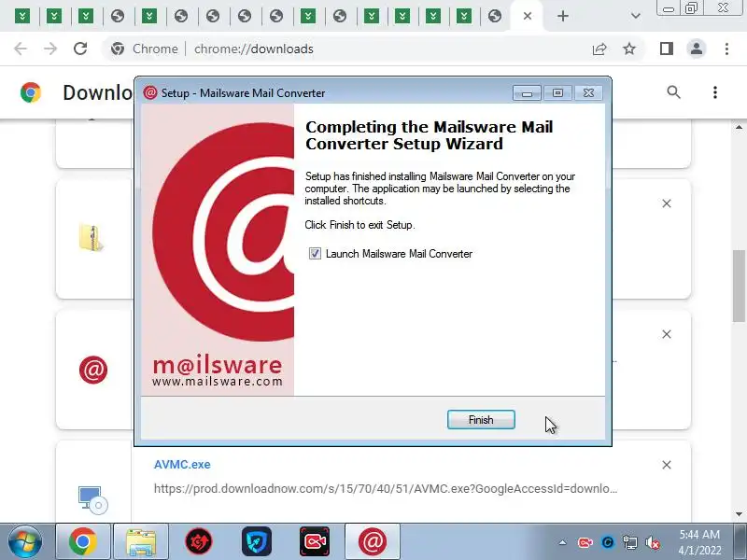Image resolution: width=747 pixels, height=560 pixels.
Task: Click the Mailsware download file icon
Action: pyautogui.click(x=93, y=370)
